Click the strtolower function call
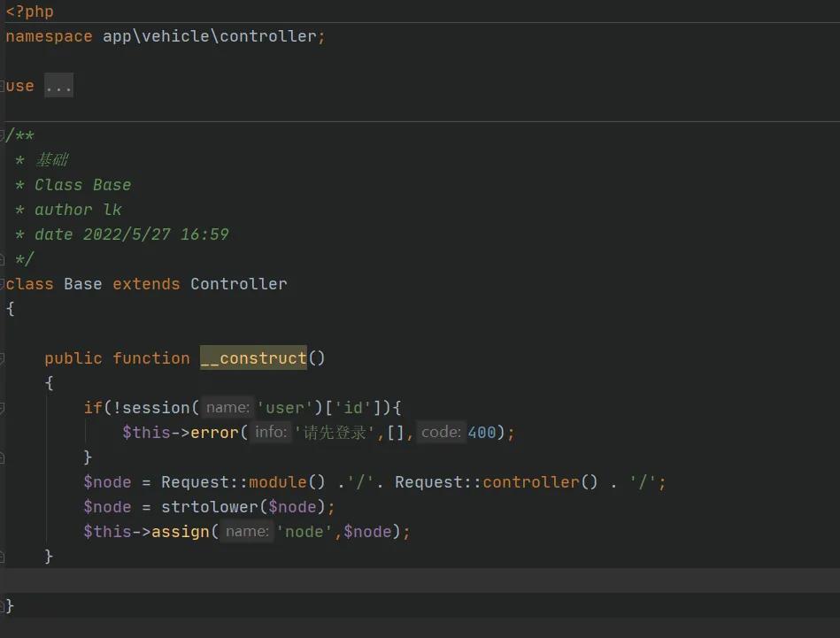 [210, 507]
